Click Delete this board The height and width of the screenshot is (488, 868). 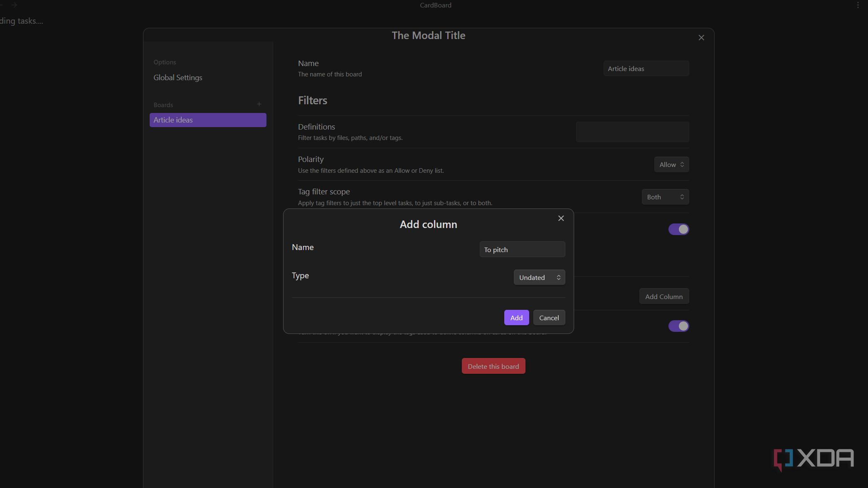pyautogui.click(x=493, y=366)
